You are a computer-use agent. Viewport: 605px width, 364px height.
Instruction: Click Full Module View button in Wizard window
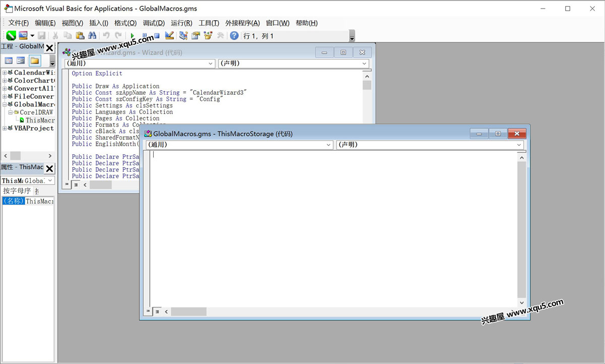(x=76, y=185)
